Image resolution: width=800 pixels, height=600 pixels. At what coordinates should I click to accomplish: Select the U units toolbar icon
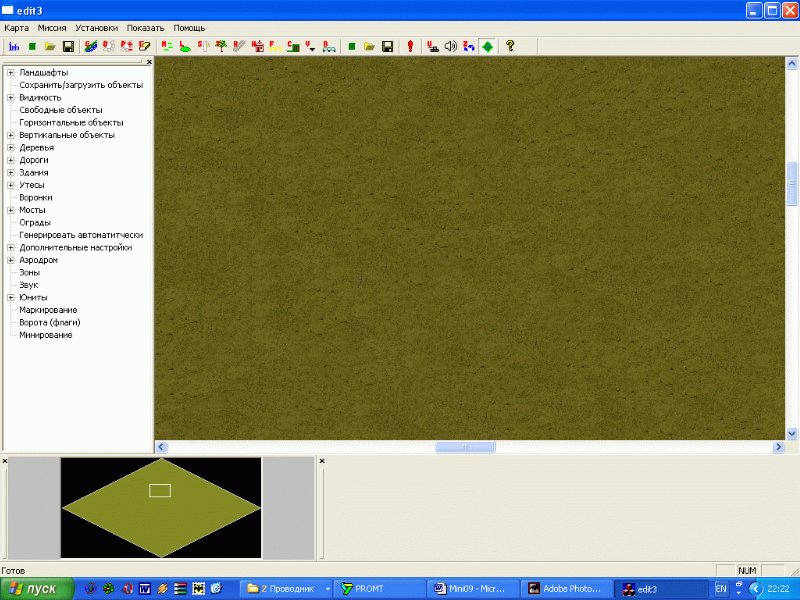tap(433, 46)
